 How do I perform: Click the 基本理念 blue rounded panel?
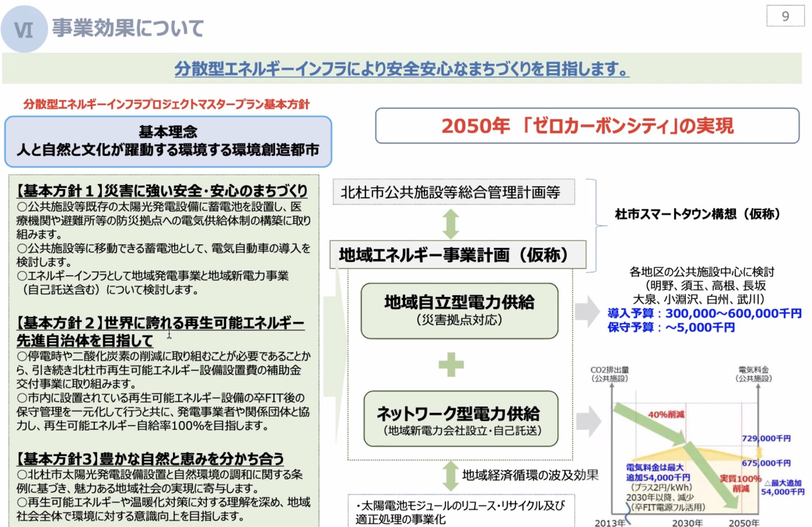[x=168, y=141]
